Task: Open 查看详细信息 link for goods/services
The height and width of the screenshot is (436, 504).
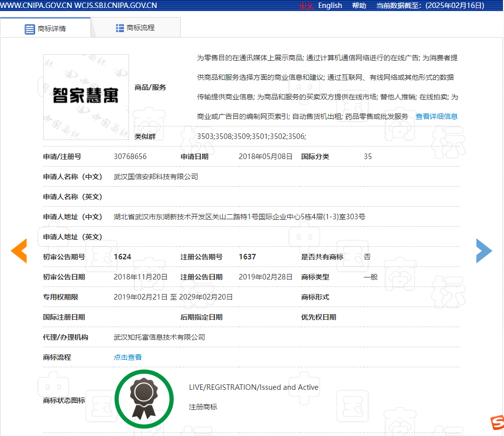Action: pos(437,116)
